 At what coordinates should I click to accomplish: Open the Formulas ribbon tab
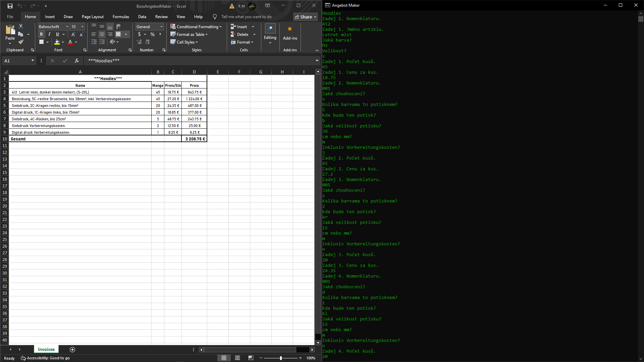(x=121, y=16)
